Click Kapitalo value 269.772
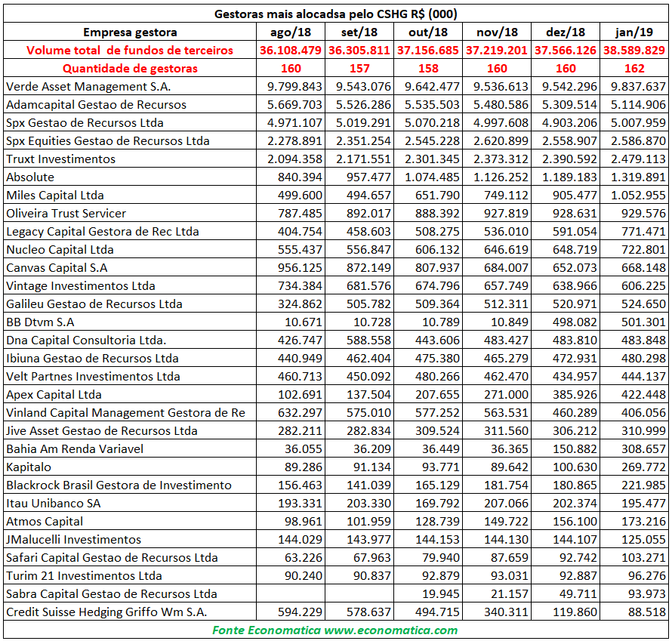672x641 pixels. [643, 467]
